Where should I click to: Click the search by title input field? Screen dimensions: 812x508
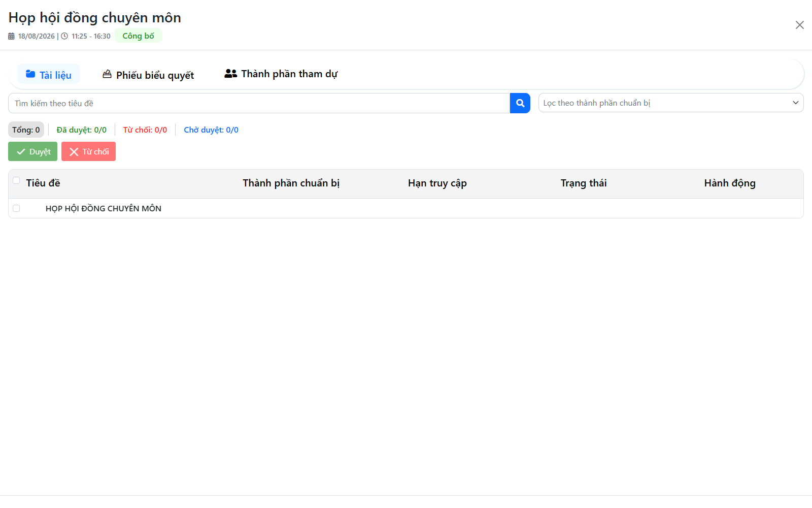259,103
